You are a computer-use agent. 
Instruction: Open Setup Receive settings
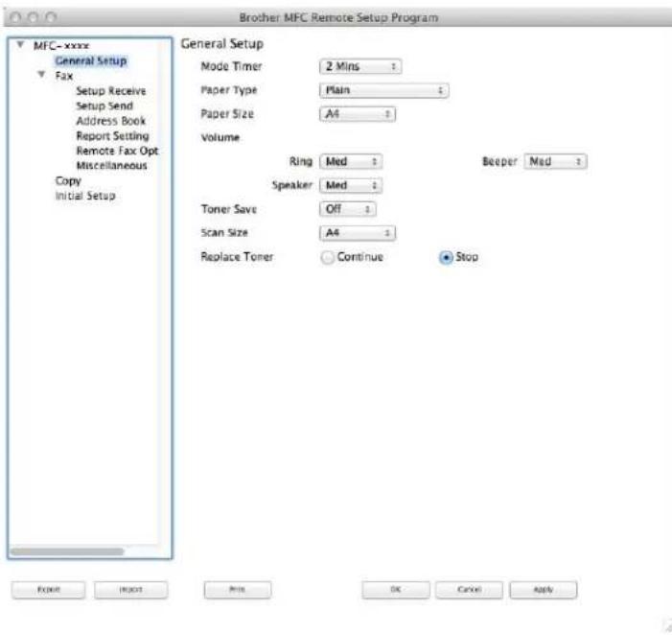pos(111,91)
